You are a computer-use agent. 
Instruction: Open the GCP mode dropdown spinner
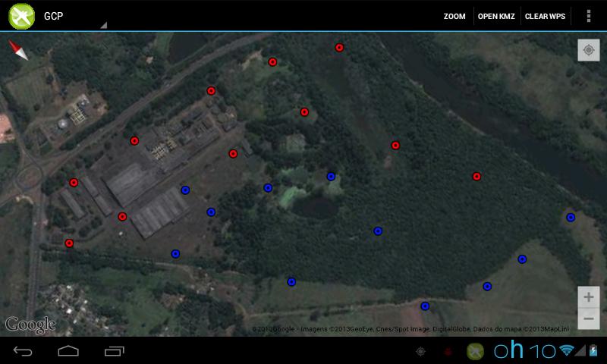tap(74, 16)
